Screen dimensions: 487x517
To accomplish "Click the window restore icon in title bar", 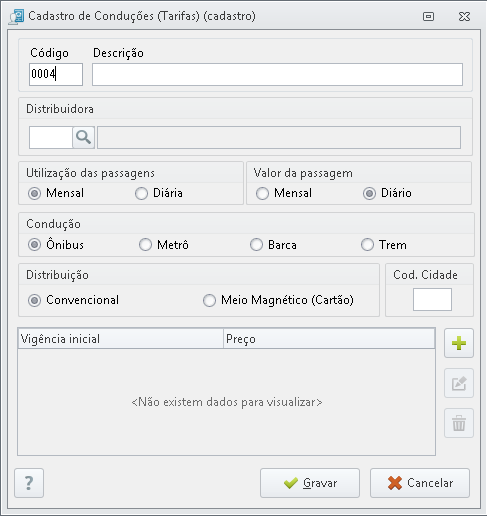I will 428,16.
